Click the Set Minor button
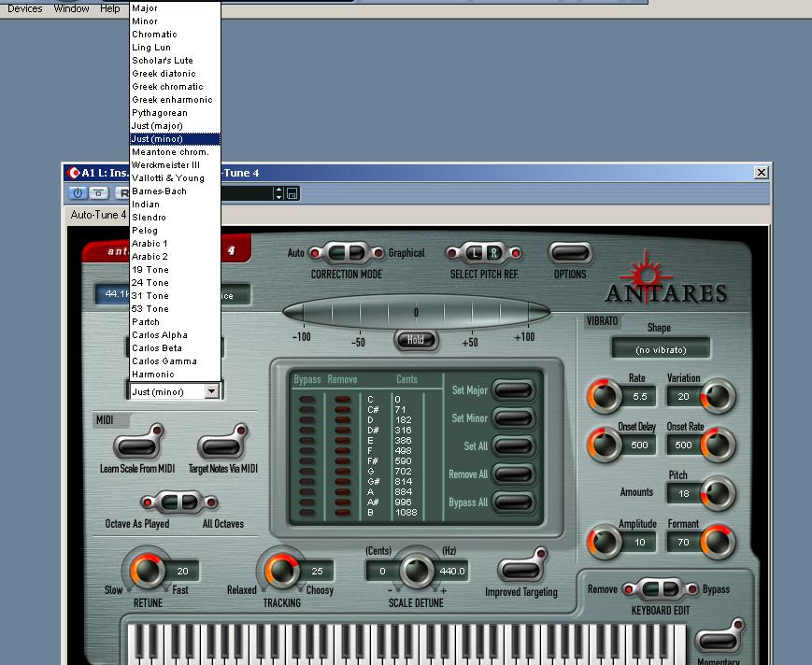812x665 pixels. 513,418
